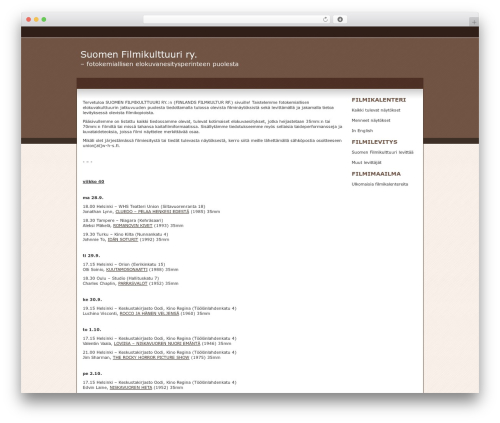Open the Olli Soinio film link
The height and width of the screenshot is (423, 500).
pyautogui.click(x=126, y=270)
